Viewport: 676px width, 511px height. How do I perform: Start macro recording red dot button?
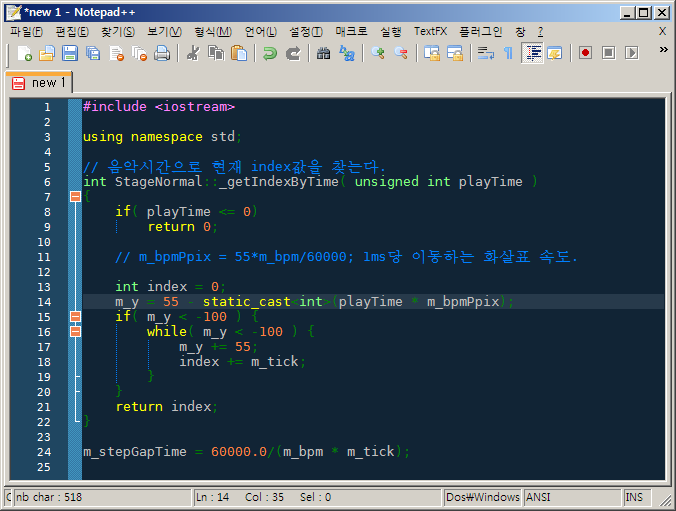[585, 53]
